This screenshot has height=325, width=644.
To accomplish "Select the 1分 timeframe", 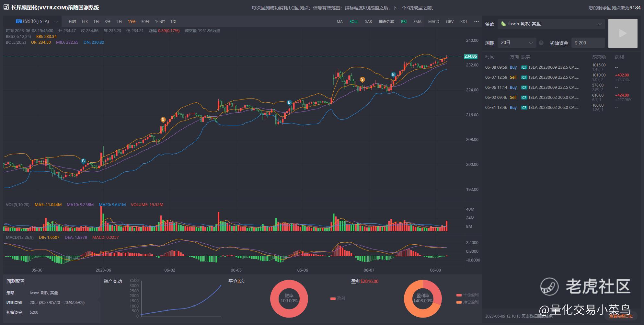I will tap(96, 22).
